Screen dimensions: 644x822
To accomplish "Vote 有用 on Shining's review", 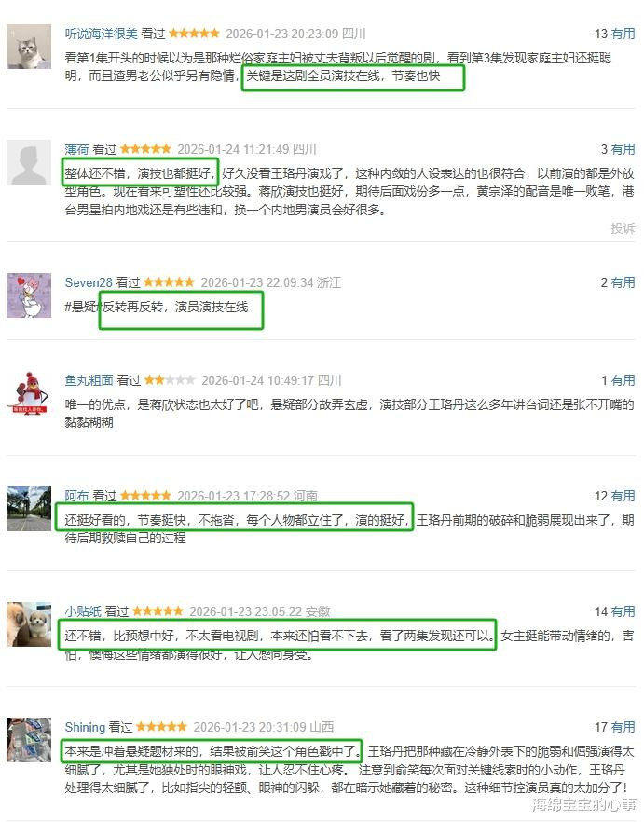I will point(623,727).
